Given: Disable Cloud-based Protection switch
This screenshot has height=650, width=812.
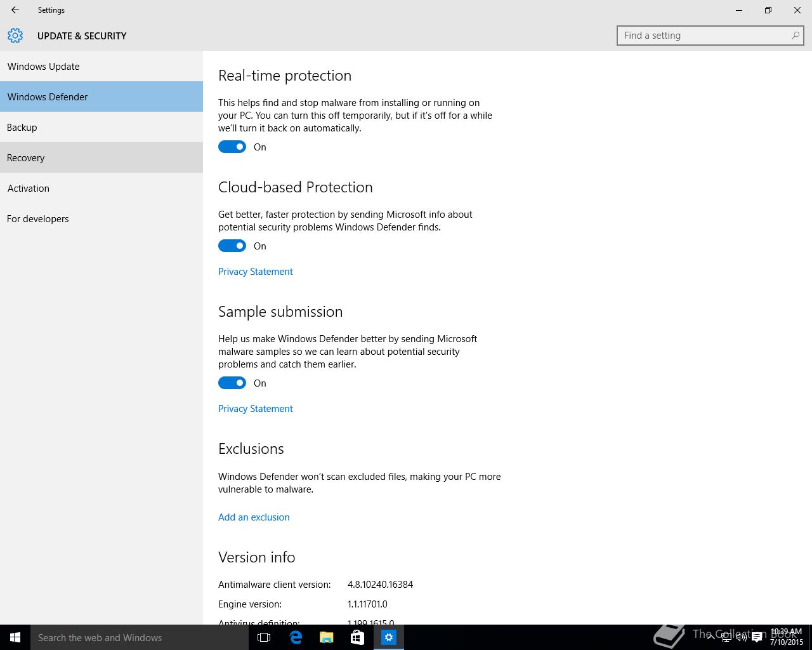Looking at the screenshot, I should [232, 246].
